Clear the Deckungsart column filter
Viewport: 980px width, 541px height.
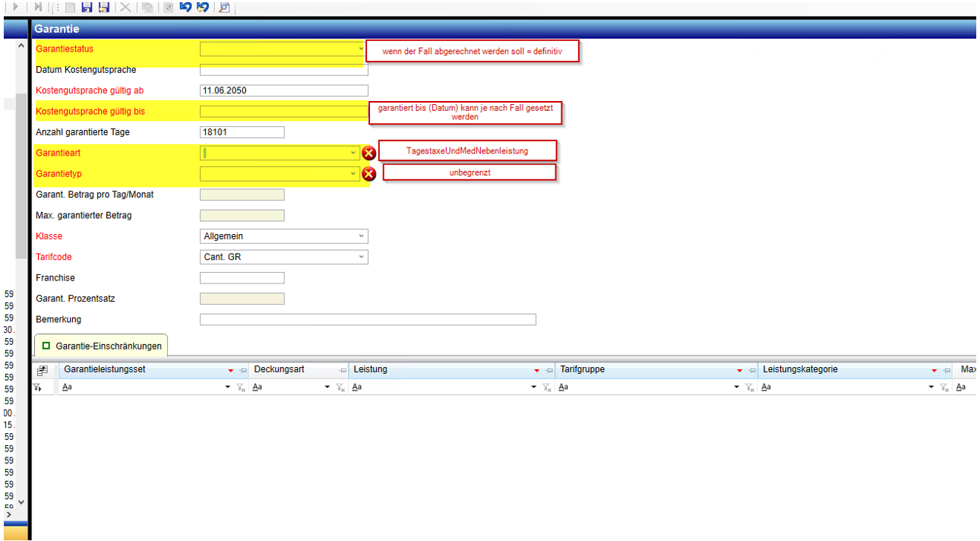point(340,388)
